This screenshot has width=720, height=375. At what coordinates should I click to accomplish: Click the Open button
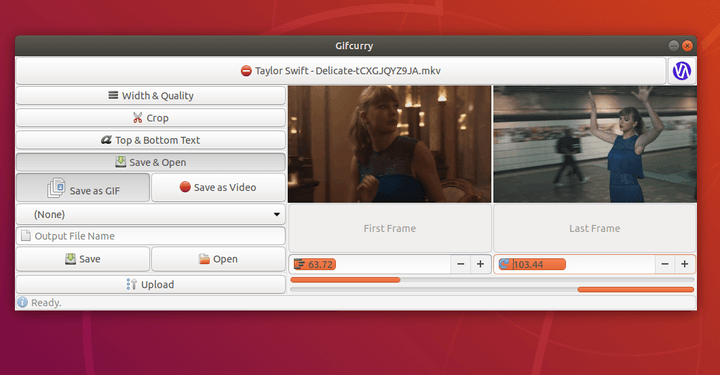pos(218,259)
